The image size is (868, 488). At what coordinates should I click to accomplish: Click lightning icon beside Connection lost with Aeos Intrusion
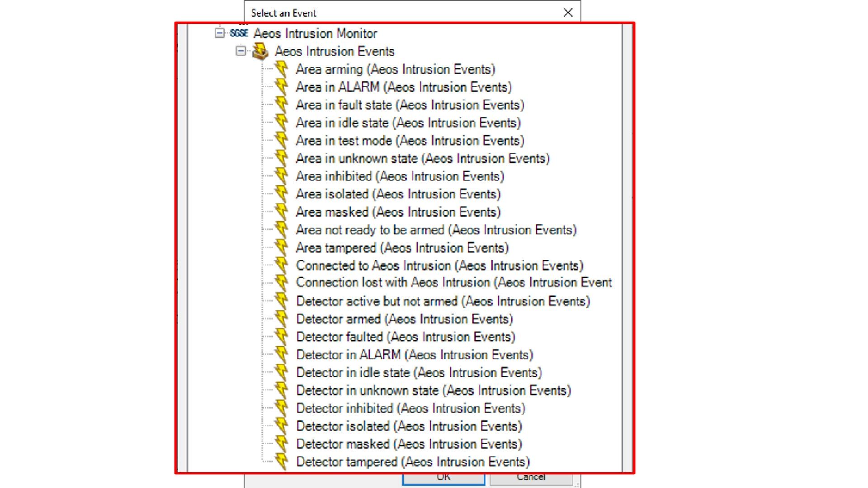click(281, 283)
